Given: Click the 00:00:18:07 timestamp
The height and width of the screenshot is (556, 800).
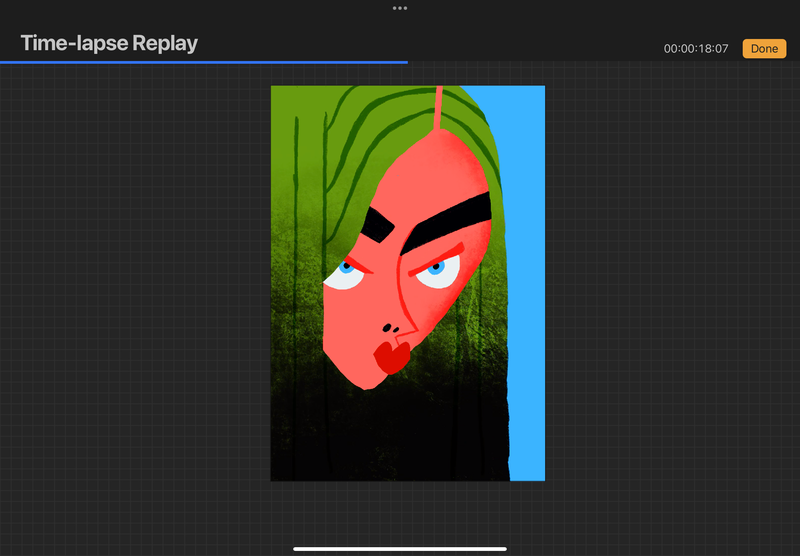Looking at the screenshot, I should pos(697,49).
